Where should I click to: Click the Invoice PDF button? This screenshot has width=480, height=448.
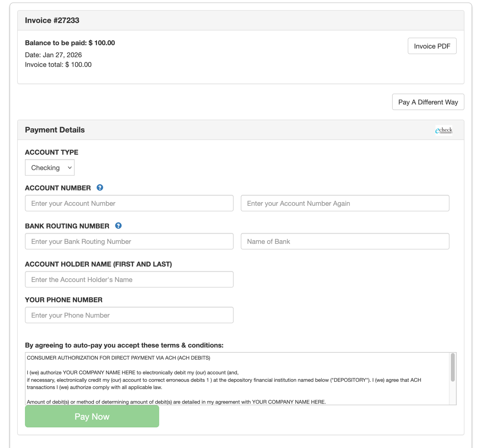click(432, 46)
